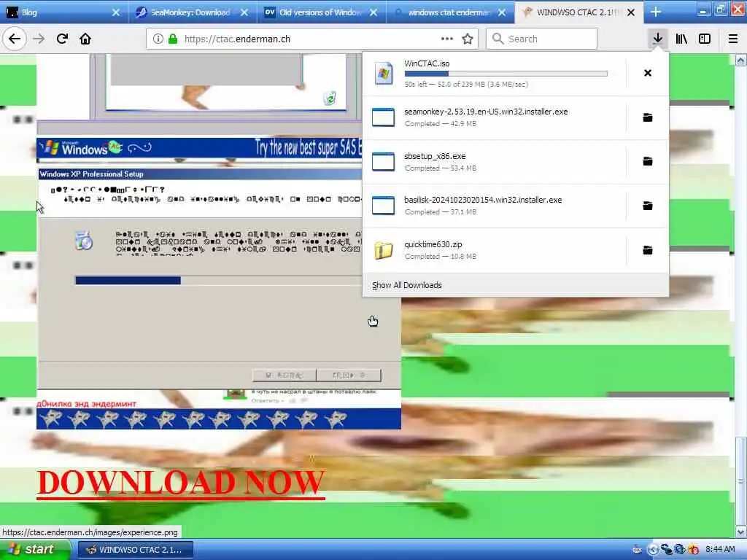Click the blue shark icons banner
The width and height of the screenshot is (747, 560).
click(219, 419)
